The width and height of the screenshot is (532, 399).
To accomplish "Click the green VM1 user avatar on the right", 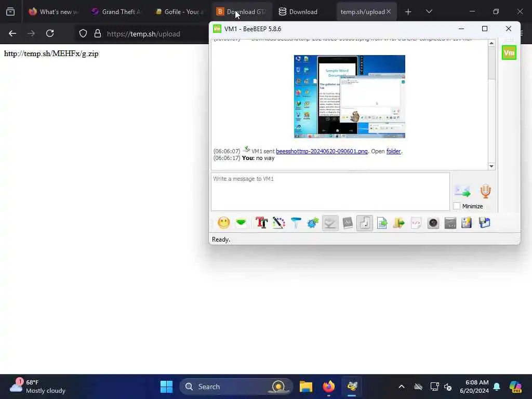I will (509, 52).
